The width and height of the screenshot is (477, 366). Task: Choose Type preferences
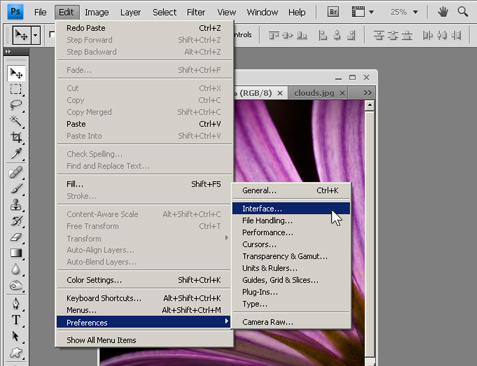(x=291, y=304)
